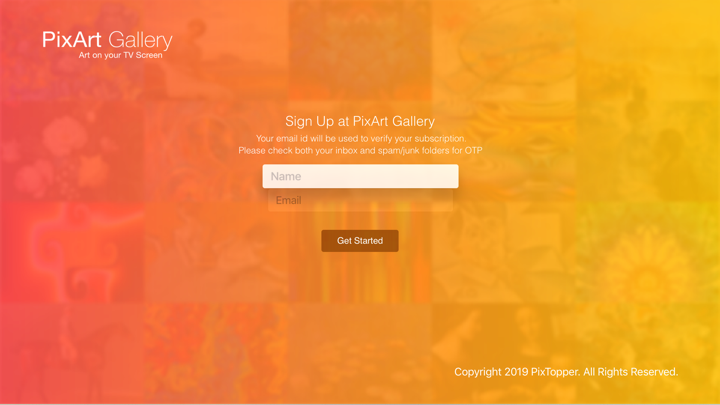This screenshot has width=720, height=405.
Task: Select the portrait painting above the copyright text
Action: (x=504, y=354)
